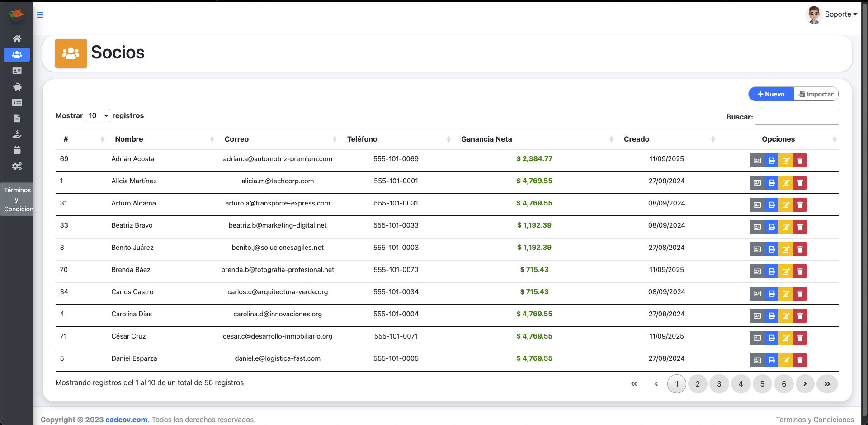Open the settings gears sidebar icon
Screen dimensions: 868x425
(17, 166)
